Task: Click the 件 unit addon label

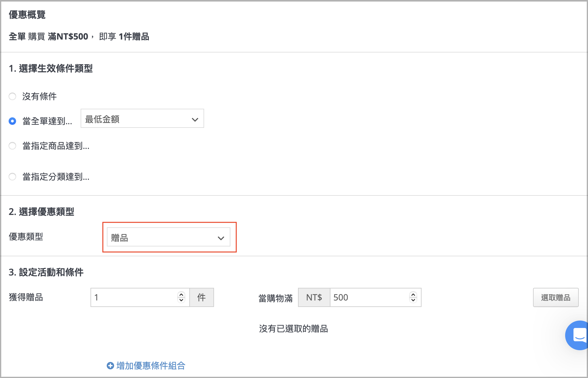Action: click(202, 297)
